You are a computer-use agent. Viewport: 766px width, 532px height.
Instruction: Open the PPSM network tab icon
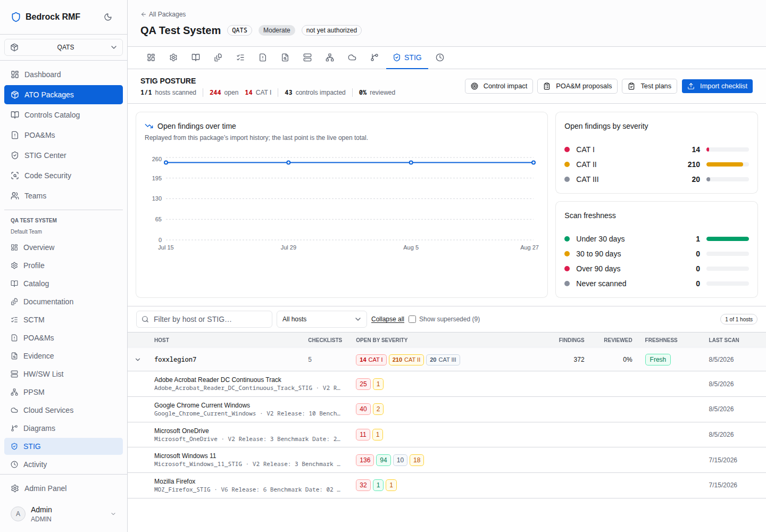330,57
